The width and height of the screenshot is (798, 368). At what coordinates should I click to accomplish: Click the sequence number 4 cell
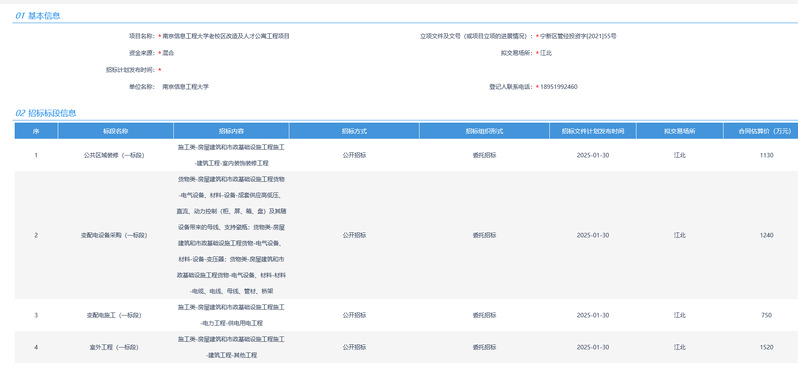(x=36, y=347)
